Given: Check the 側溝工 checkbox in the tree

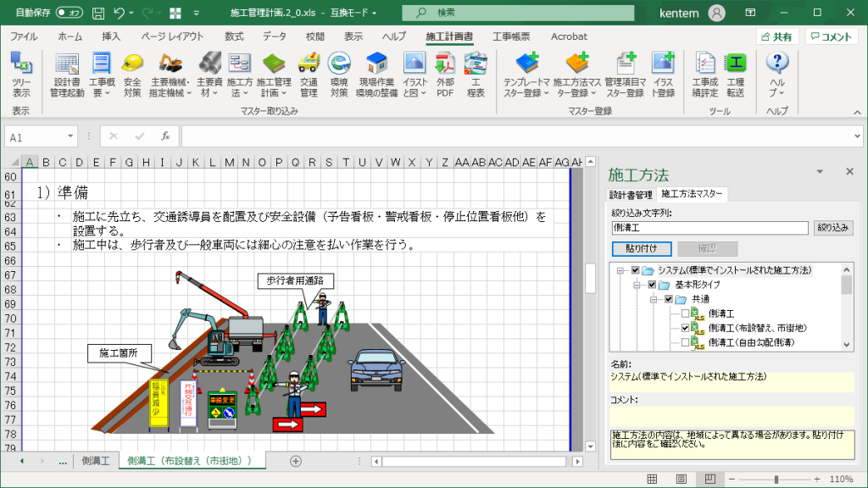Looking at the screenshot, I should click(x=685, y=313).
